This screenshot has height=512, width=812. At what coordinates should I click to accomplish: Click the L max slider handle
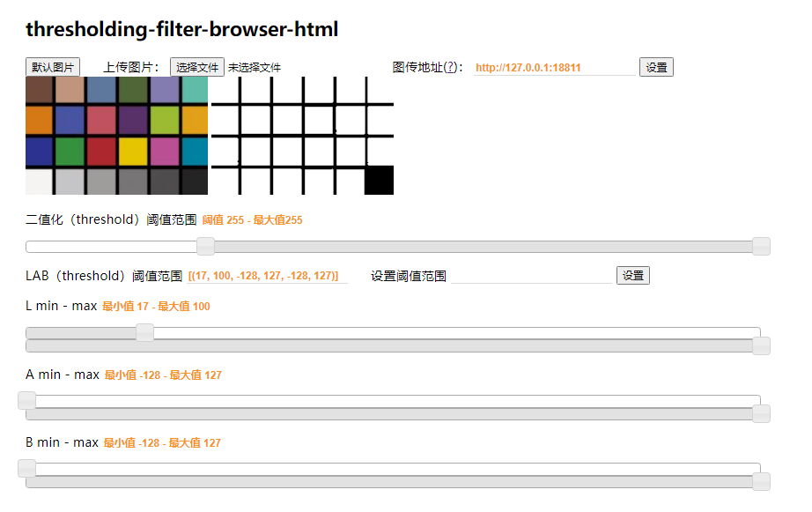(761, 345)
